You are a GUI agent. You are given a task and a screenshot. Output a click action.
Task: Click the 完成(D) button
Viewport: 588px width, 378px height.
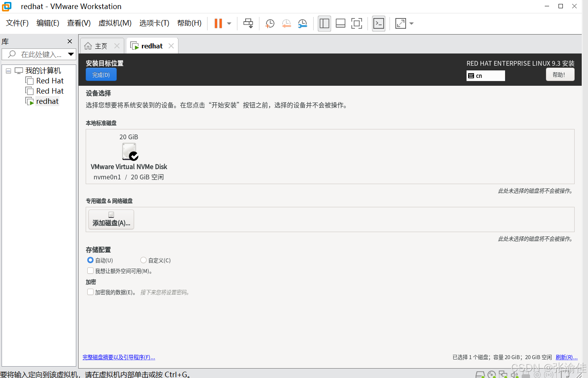click(101, 75)
